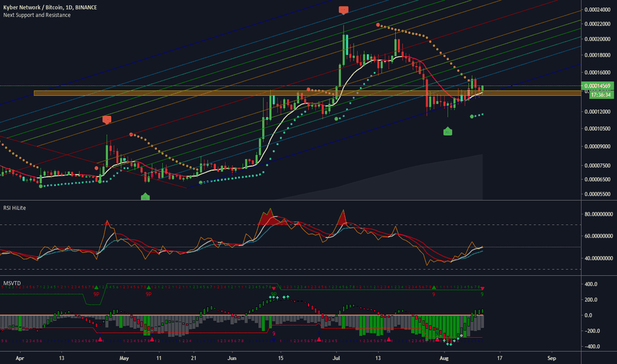
Task: Select the 0.00007500 price axis label
Action: (597, 165)
